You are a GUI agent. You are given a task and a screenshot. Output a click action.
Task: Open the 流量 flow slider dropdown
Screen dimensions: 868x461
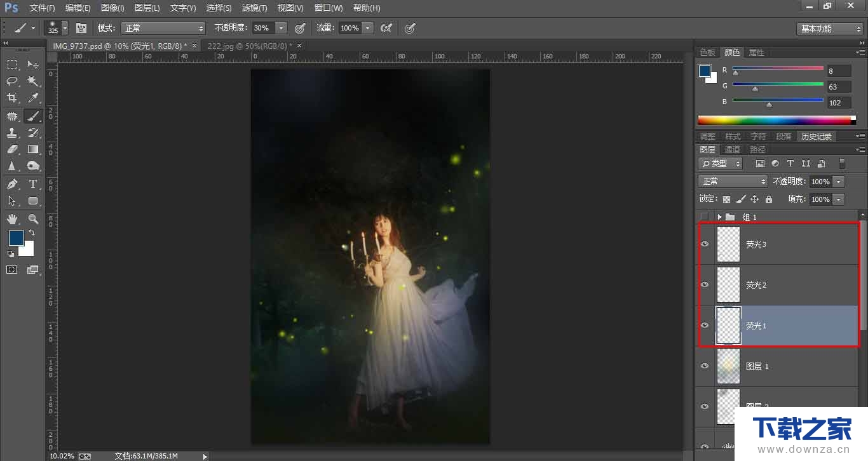tap(367, 28)
